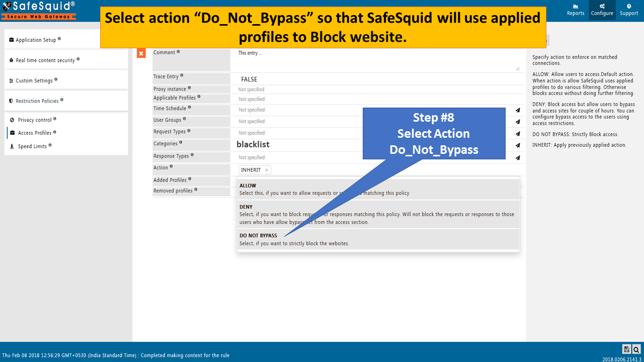Click the blacklist value in Categories
Screen dimensions: 644x362
point(253,144)
